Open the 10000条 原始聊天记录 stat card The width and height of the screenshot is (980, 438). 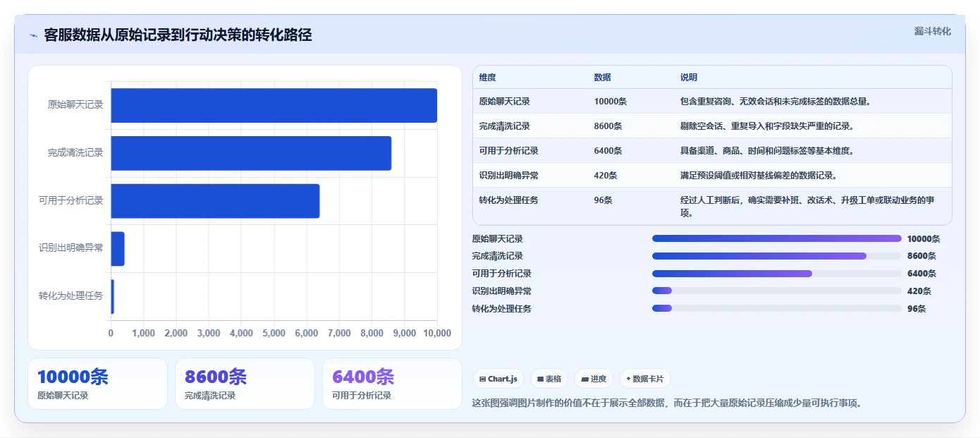(97, 384)
